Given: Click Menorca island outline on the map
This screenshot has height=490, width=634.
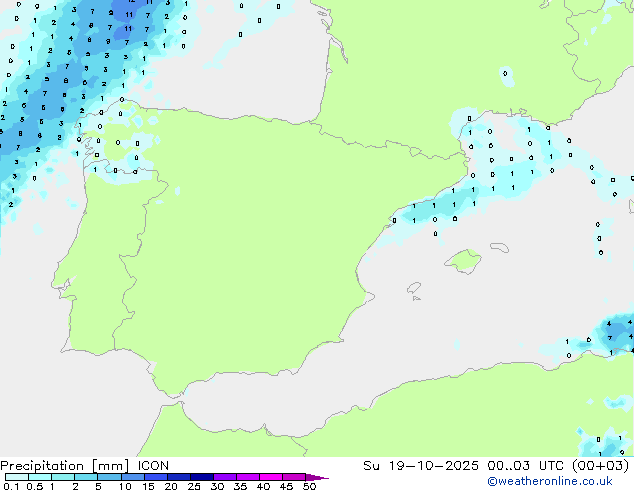Looking at the screenshot, I should coord(499,247).
